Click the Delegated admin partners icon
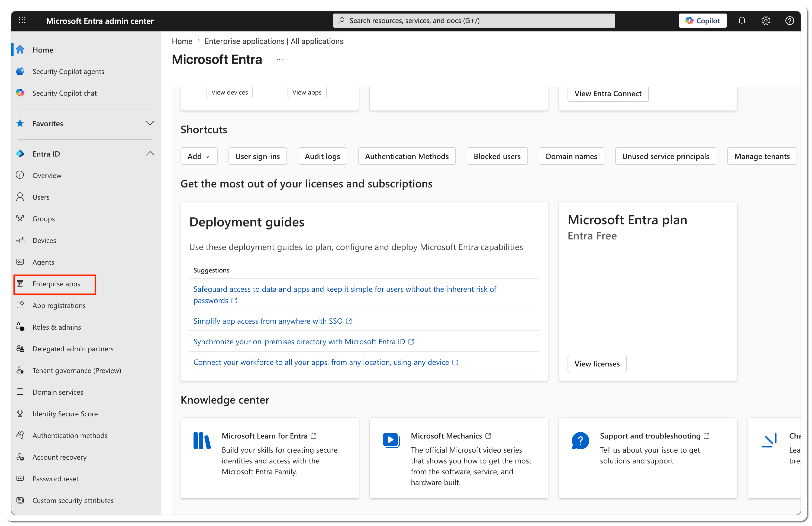The width and height of the screenshot is (812, 526). (x=20, y=349)
